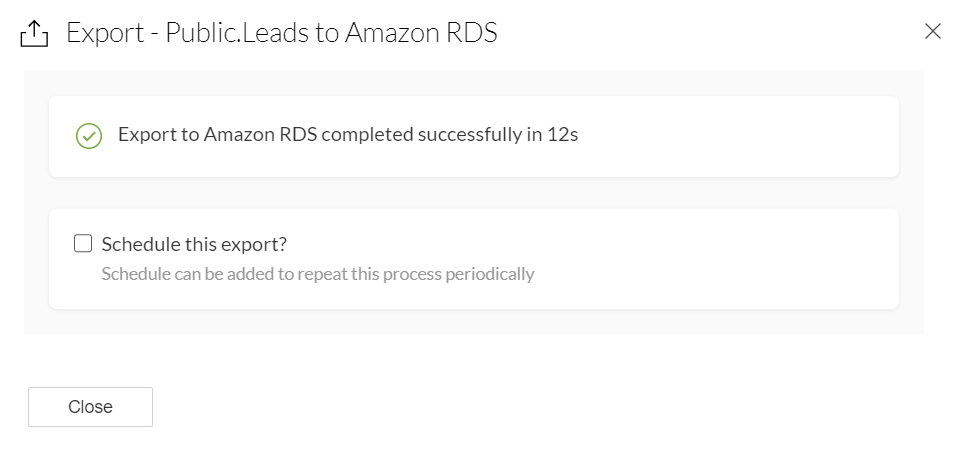Click the export upload icon in header

34,34
